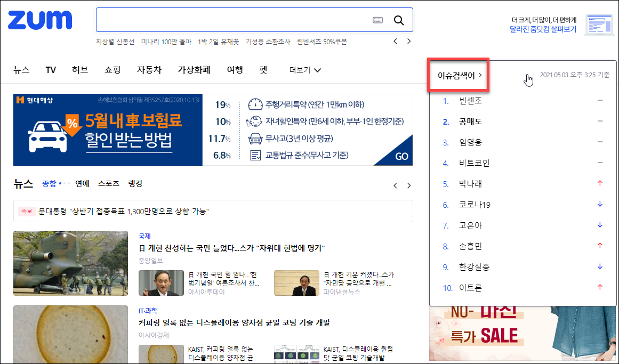619x364 pixels.
Task: Open the 여행 menu item
Action: [x=235, y=70]
